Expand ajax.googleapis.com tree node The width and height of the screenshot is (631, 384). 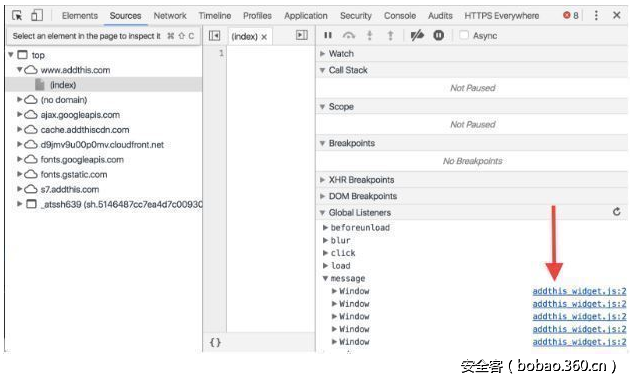pyautogui.click(x=19, y=115)
